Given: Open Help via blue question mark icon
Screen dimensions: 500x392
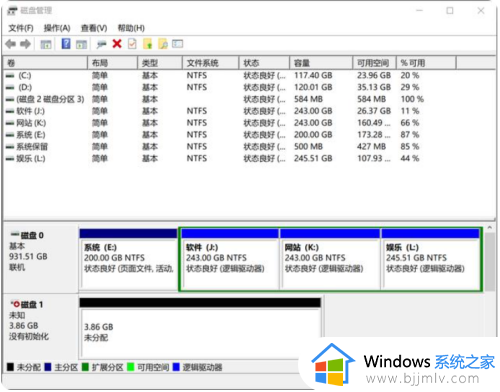Looking at the screenshot, I should [66, 44].
